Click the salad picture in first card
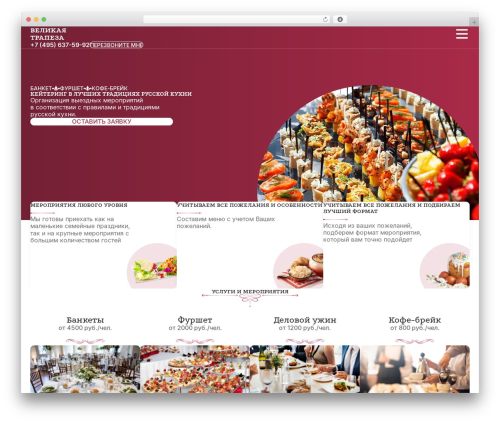Image resolution: width=500 pixels, height=423 pixels. [152, 266]
